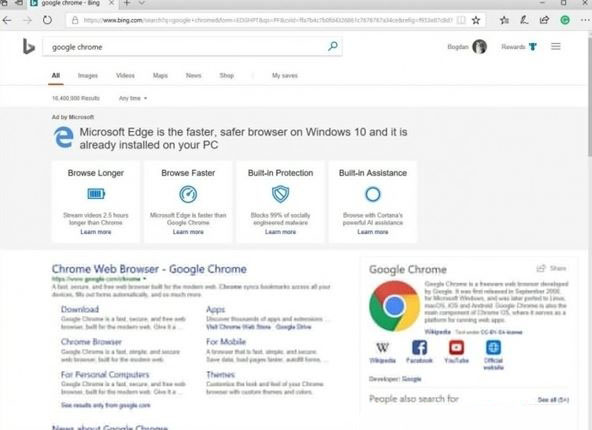Click the battery icon under Browse Longer
Viewport: 592px width, 430px height.
96,194
